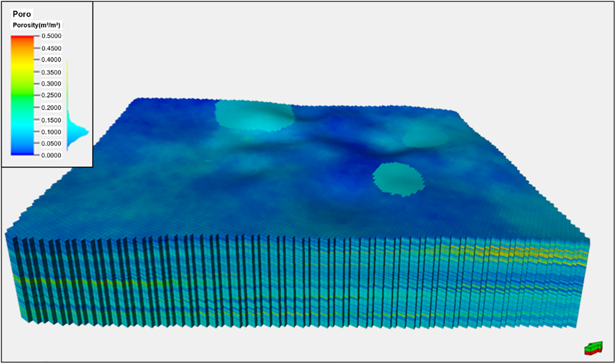This screenshot has width=616, height=364.
Task: Click the 0.2000 legend value
Action: pos(51,108)
